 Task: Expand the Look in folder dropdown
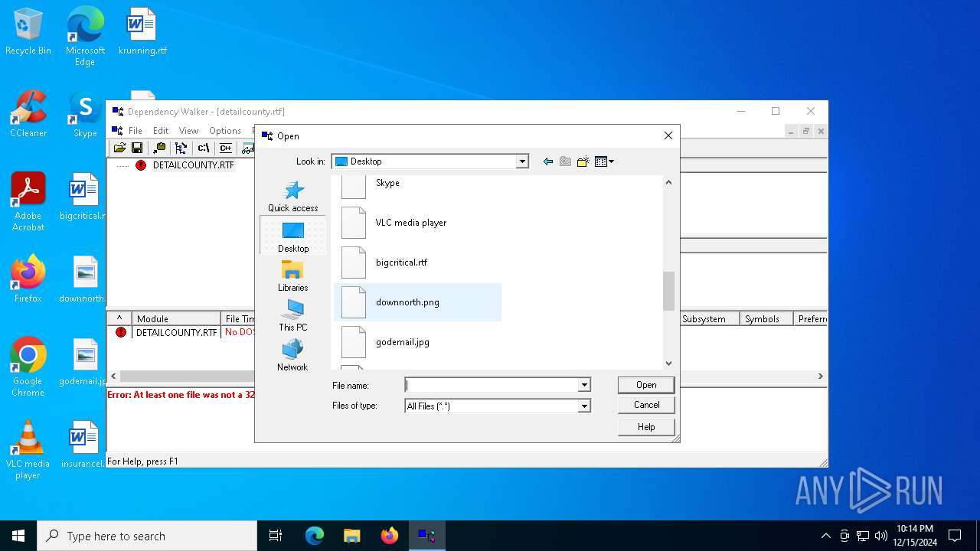point(522,161)
